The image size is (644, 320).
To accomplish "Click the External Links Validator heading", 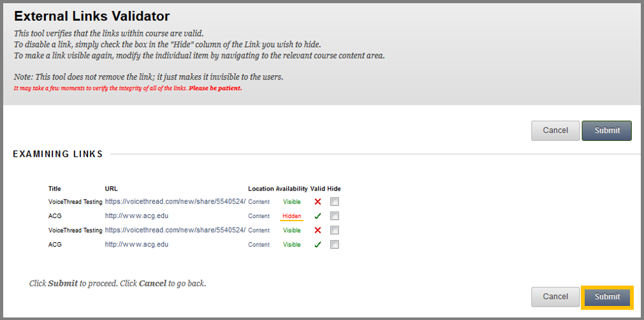I will tap(92, 17).
